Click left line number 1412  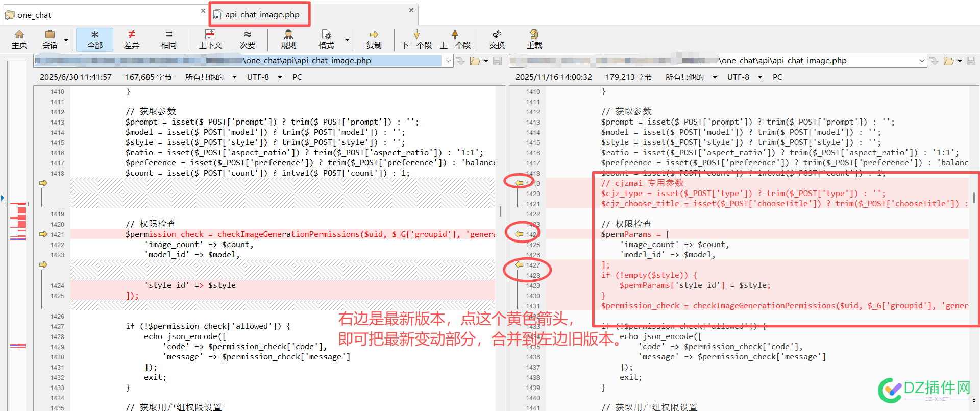pyautogui.click(x=57, y=112)
